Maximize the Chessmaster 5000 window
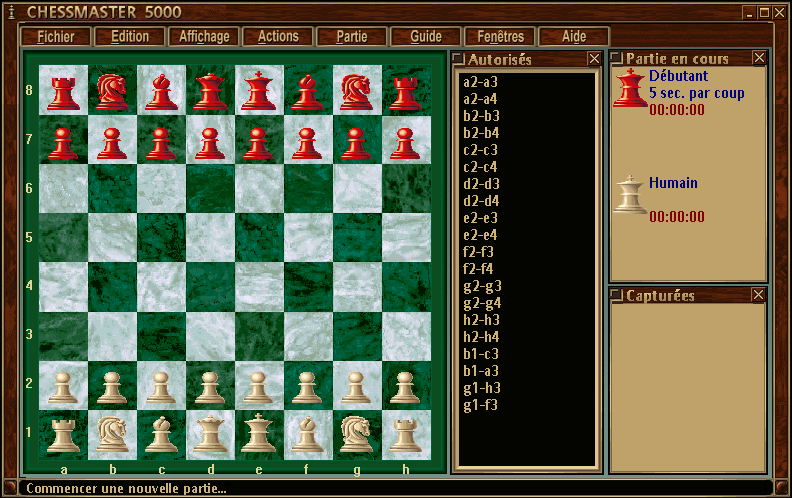The width and height of the screenshot is (792, 498). point(765,13)
